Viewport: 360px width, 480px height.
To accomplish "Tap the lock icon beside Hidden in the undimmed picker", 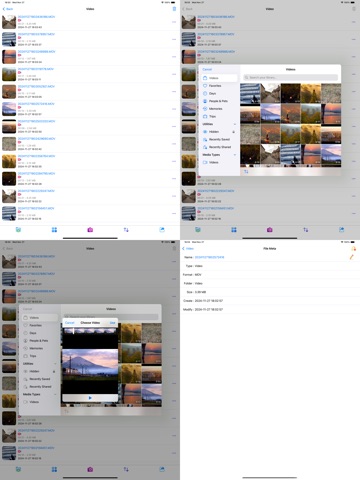I will pos(233,132).
